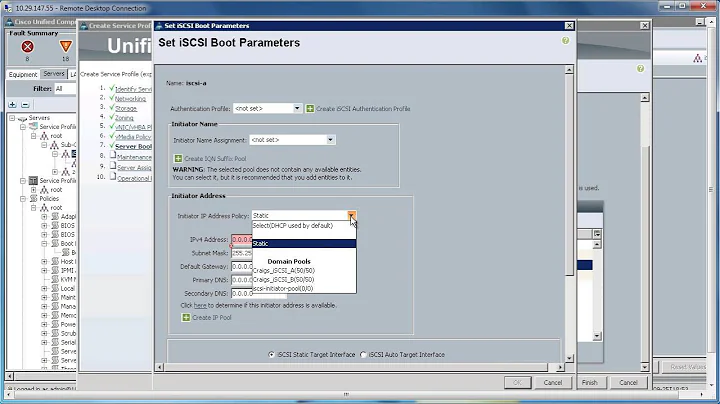Click the help question mark icon in iSCSI dialog
The width and height of the screenshot is (720, 404).
pos(565,40)
